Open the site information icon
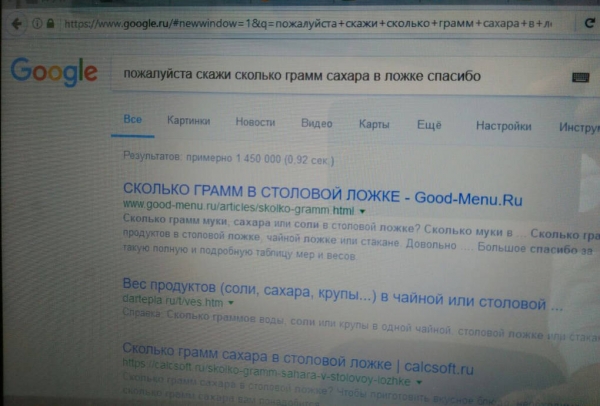 [x=37, y=24]
